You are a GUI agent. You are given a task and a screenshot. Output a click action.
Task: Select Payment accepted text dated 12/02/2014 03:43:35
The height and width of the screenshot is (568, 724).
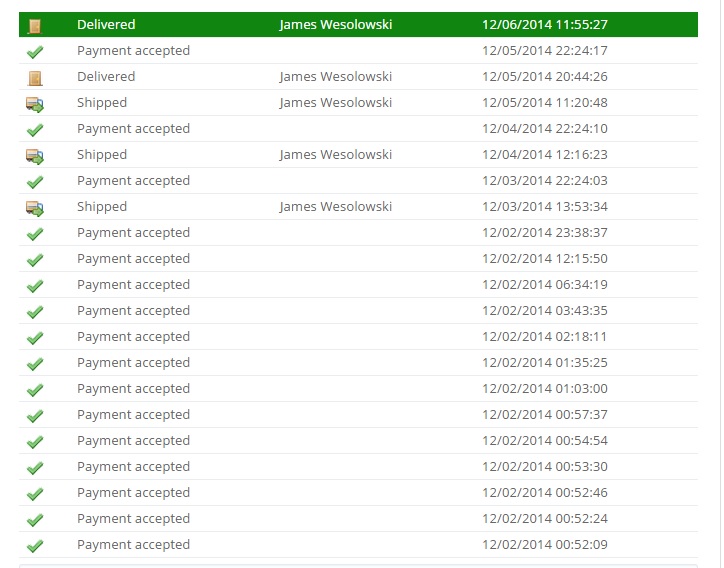133,311
